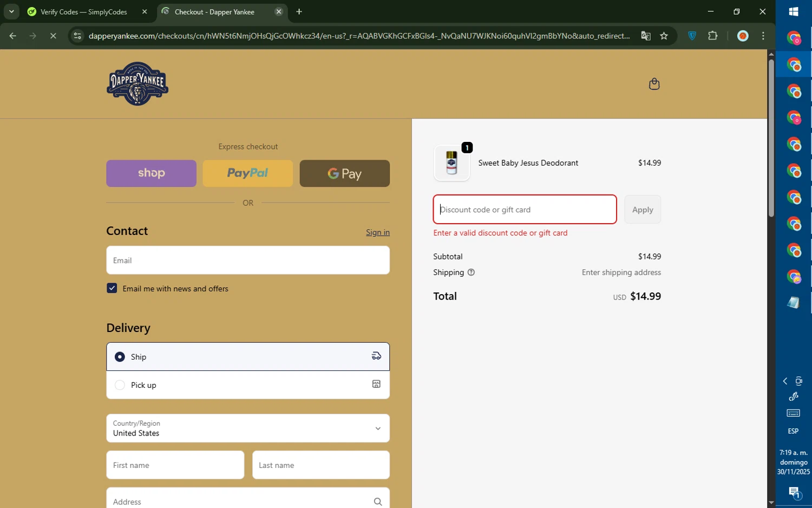View site information icon in address bar
Screen dimensions: 812x508
click(x=77, y=36)
